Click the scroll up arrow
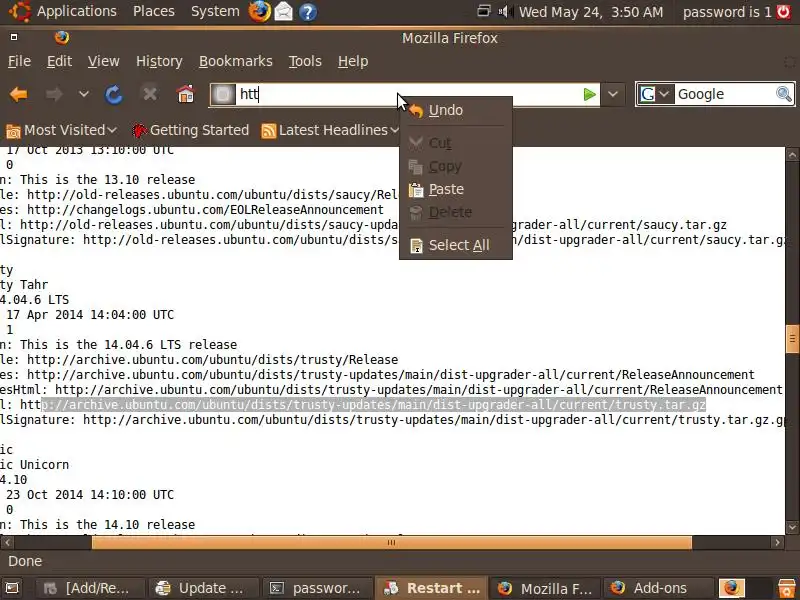800x600 pixels. pyautogui.click(x=792, y=155)
